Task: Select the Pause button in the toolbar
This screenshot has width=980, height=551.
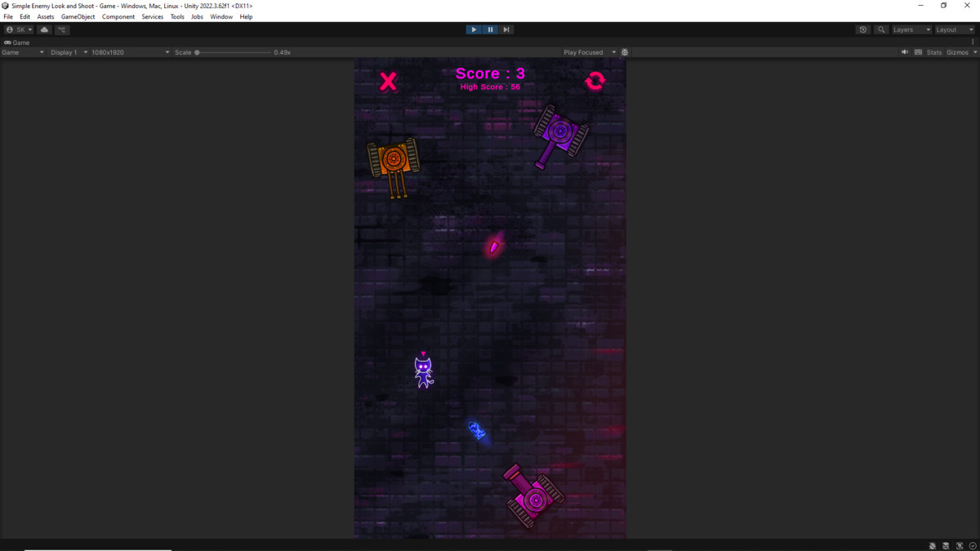Action: pos(490,29)
